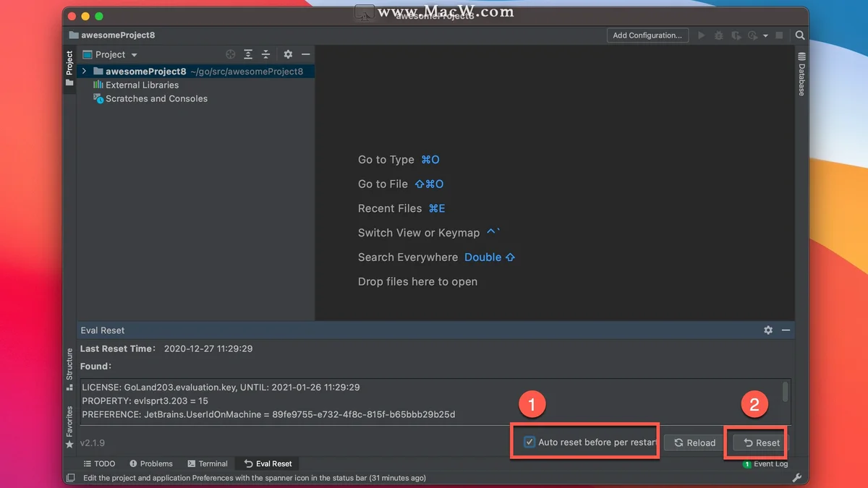This screenshot has height=488, width=868.
Task: Click the Collapse All icon in Project panel
Action: pos(265,54)
